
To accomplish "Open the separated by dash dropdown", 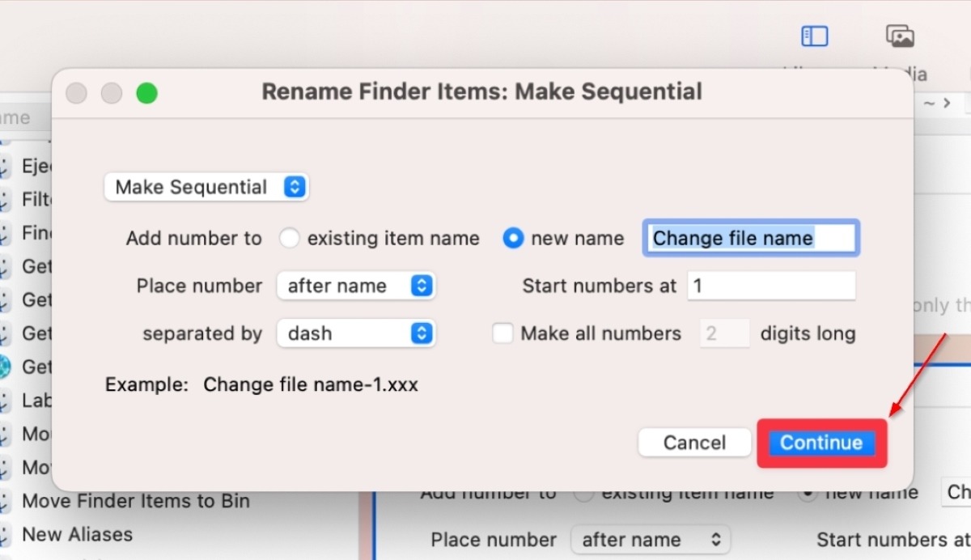I will 356,333.
